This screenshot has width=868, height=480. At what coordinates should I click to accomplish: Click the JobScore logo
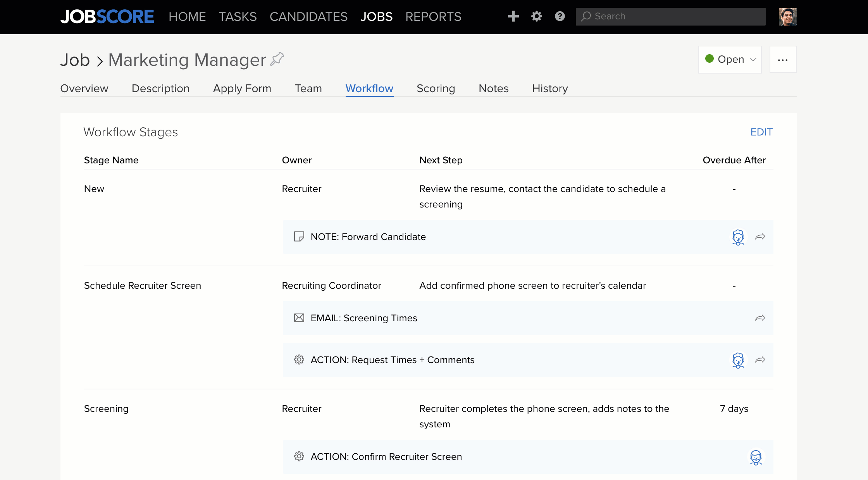point(107,17)
